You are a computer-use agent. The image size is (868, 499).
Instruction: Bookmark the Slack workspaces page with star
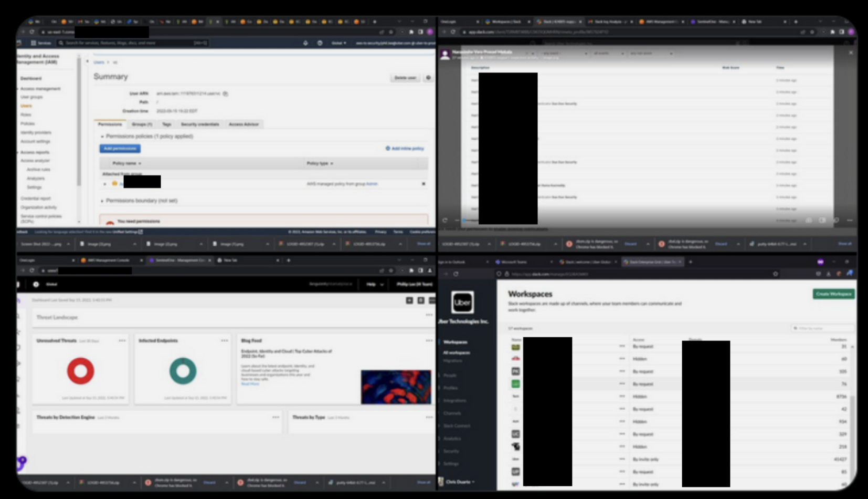pos(775,274)
